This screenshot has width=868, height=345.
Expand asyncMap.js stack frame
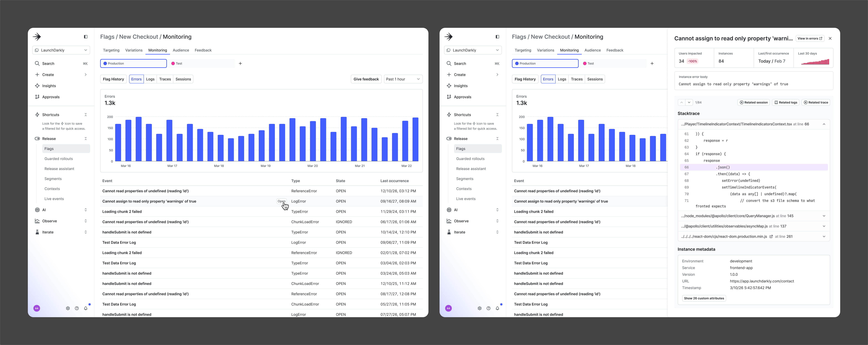point(824,226)
